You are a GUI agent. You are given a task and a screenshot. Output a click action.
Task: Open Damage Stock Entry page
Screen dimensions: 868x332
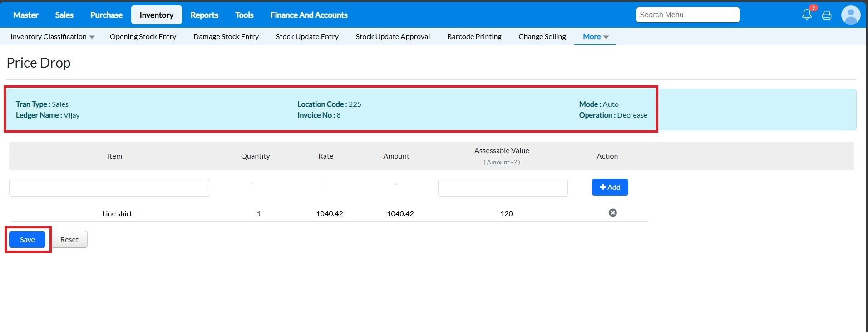pos(226,37)
